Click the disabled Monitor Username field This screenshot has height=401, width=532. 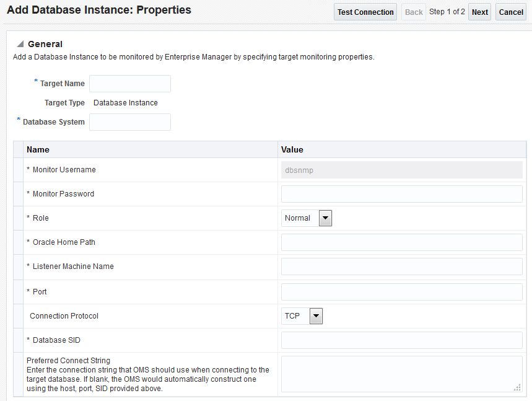[401, 169]
